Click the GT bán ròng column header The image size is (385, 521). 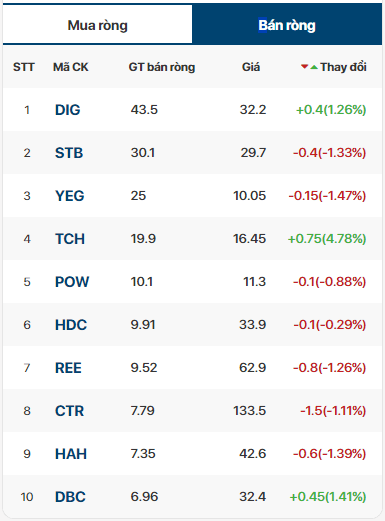[x=162, y=67]
